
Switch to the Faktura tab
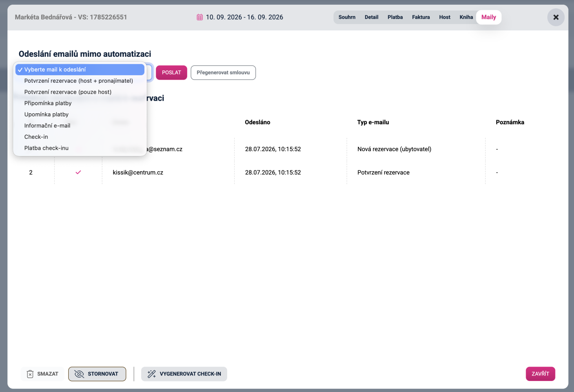click(x=421, y=17)
